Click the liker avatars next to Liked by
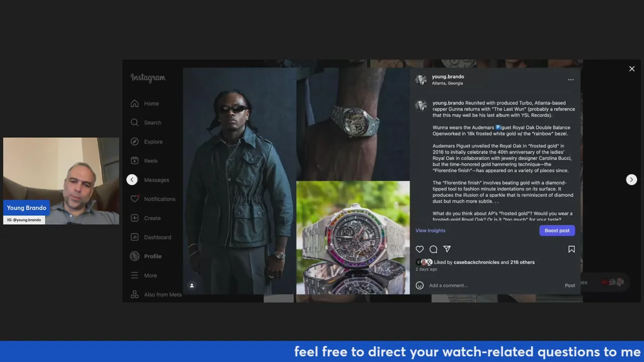This screenshot has height=362, width=644. tap(424, 262)
